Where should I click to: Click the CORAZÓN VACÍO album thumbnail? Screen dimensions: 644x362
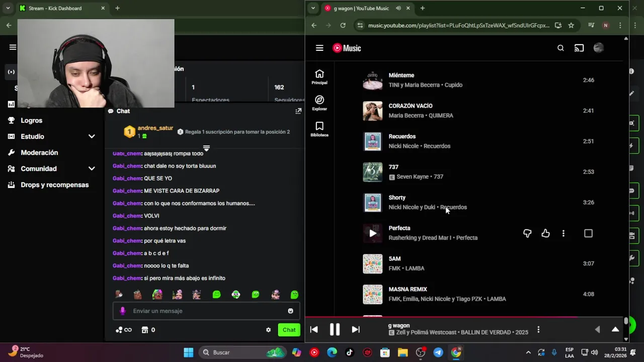pos(373,111)
